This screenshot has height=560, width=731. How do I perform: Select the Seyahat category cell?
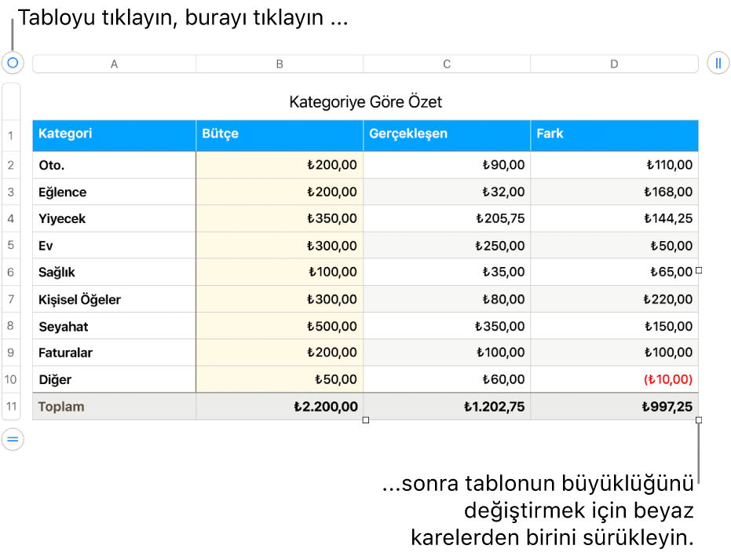[x=114, y=326]
